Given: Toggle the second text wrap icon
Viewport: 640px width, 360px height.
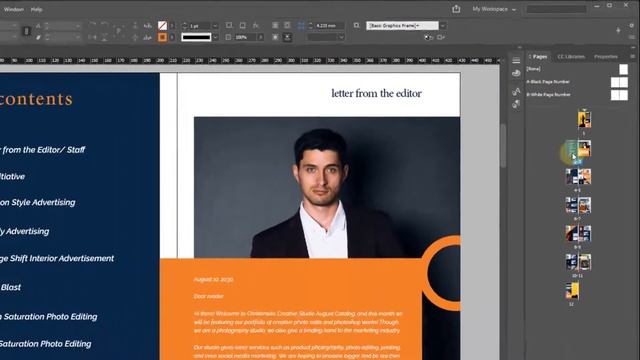Looking at the screenshot, I should pos(287,25).
